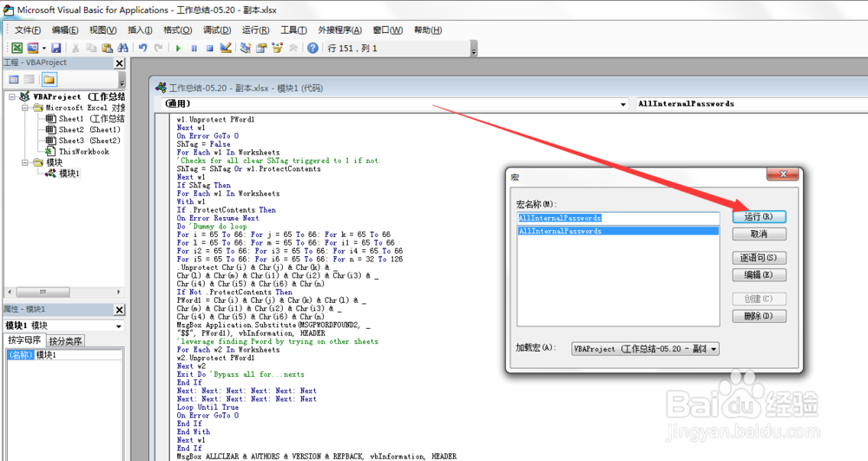This screenshot has height=461, width=868.
Task: Click the Paste clipboard icon
Action: click(108, 48)
